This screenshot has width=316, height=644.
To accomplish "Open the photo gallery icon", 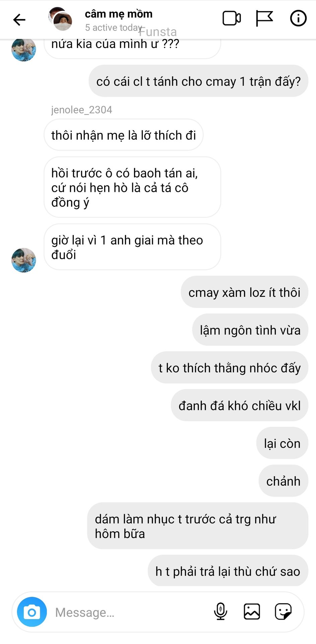I will pyautogui.click(x=252, y=611).
